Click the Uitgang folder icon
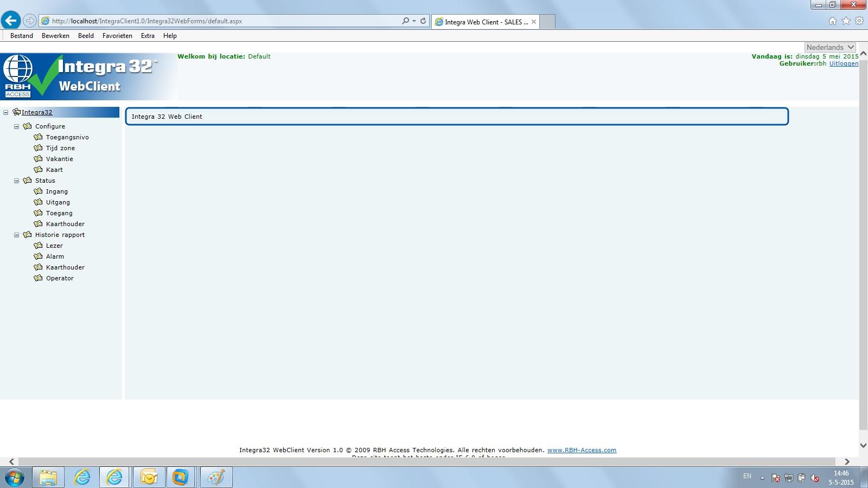This screenshot has width=868, height=488. tap(38, 202)
